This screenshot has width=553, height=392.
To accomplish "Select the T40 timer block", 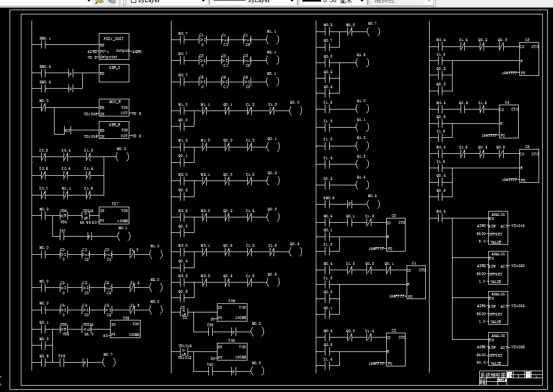I will (x=232, y=352).
